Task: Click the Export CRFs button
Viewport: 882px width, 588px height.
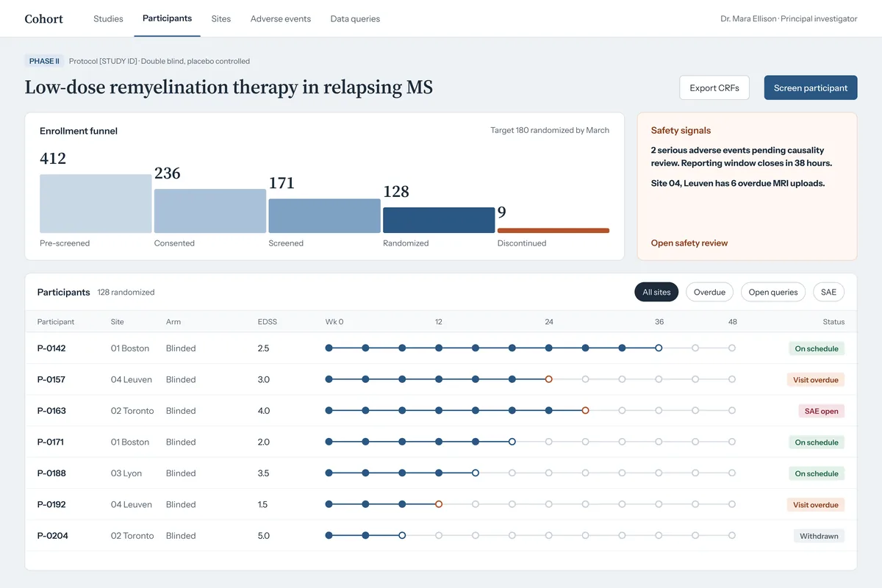Action: 714,87
